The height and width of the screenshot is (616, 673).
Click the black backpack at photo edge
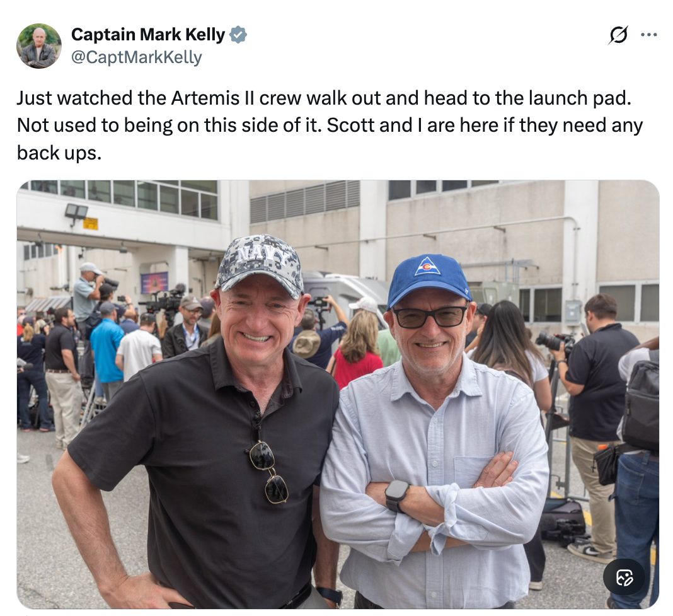(x=641, y=405)
